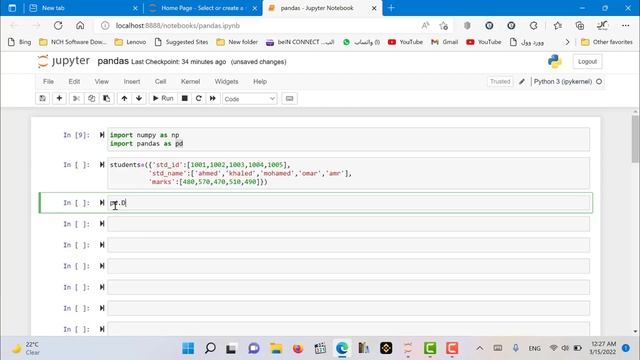Click the active cell containing pd.D
Screen dimensions: 640x360
tap(348, 203)
